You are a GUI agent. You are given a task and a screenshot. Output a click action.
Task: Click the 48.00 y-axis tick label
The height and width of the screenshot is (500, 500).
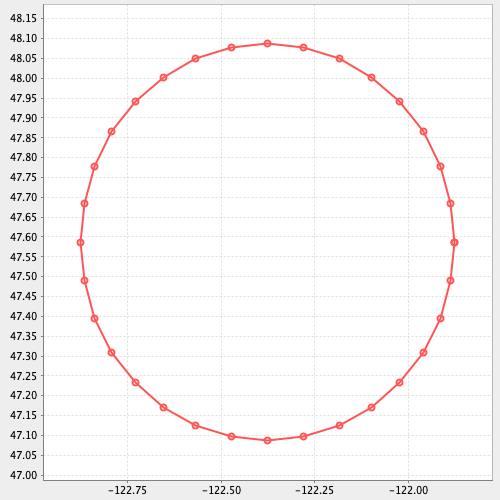(x=23, y=78)
